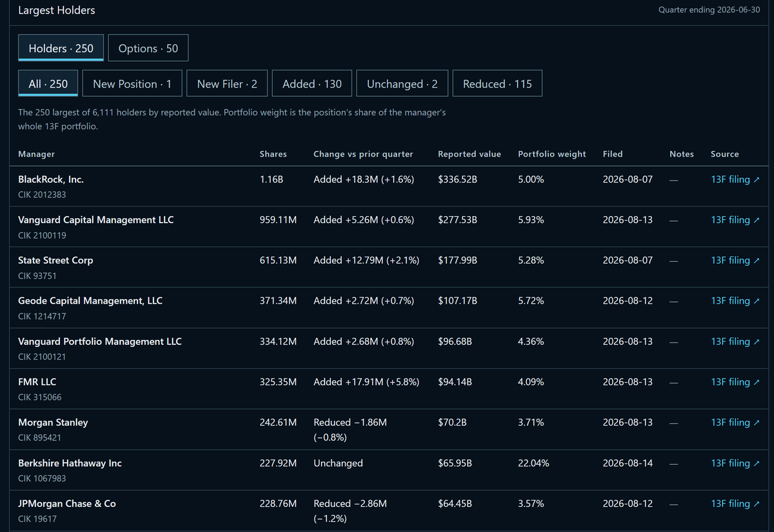
Task: Click the $336.52B reported value
Action: [457, 179]
